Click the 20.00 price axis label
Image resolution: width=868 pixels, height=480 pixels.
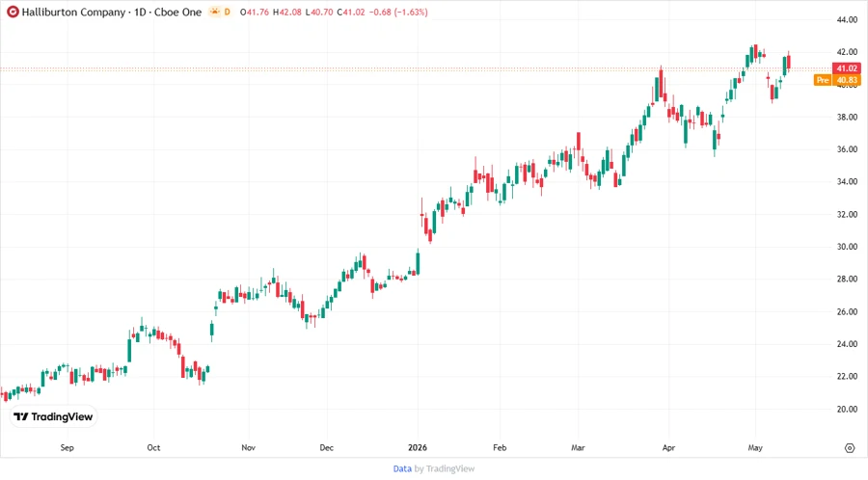tap(847, 410)
